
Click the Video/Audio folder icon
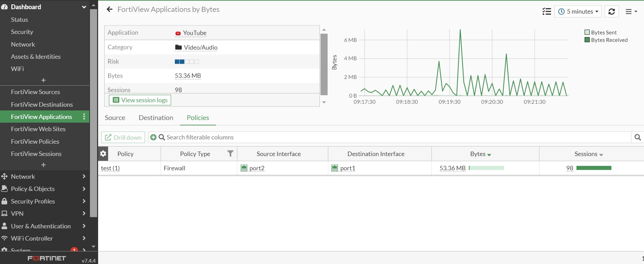[178, 47]
